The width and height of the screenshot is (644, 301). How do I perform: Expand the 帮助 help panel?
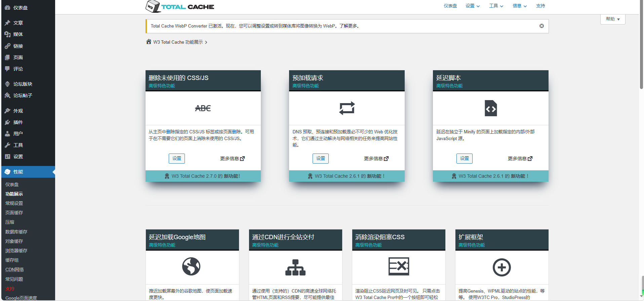[x=612, y=19]
